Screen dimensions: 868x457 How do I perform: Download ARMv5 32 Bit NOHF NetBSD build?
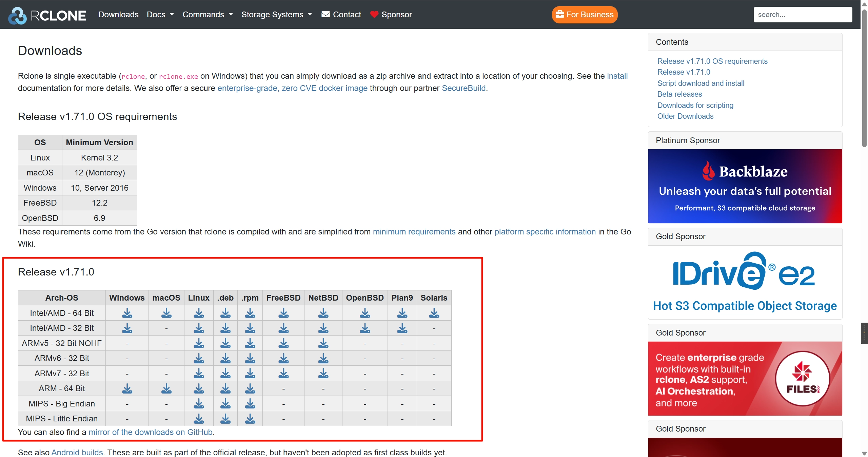pyautogui.click(x=323, y=343)
